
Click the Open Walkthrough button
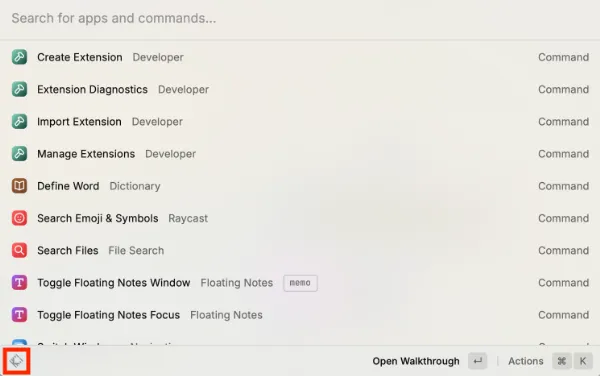click(416, 361)
